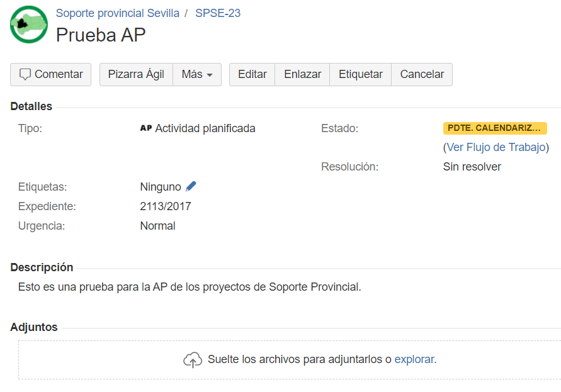
Task: Click the yellow PDTE. CALENDARIZ... status badge
Action: 495,128
